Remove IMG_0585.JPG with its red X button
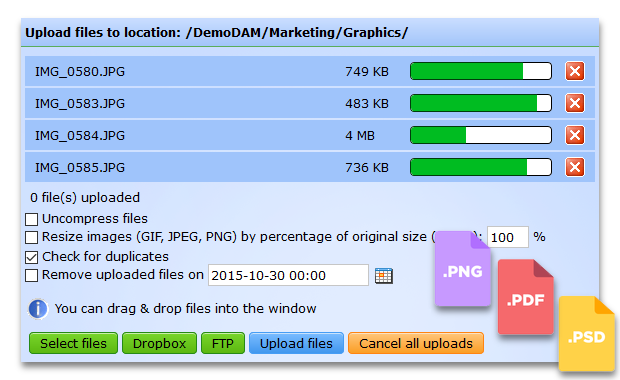The image size is (620, 380). (x=575, y=167)
